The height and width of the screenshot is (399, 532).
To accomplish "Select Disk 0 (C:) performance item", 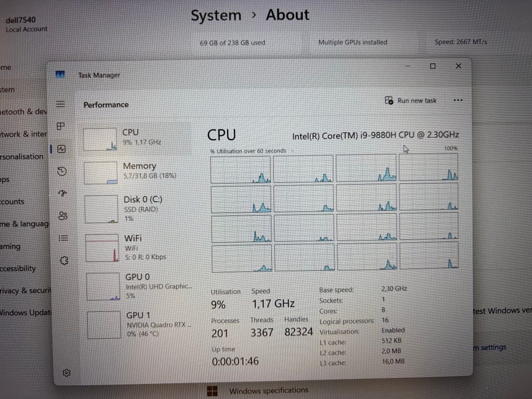I will [x=139, y=207].
